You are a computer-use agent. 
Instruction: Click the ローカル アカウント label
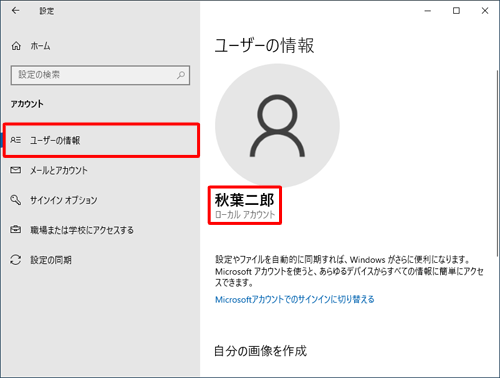[x=245, y=215]
